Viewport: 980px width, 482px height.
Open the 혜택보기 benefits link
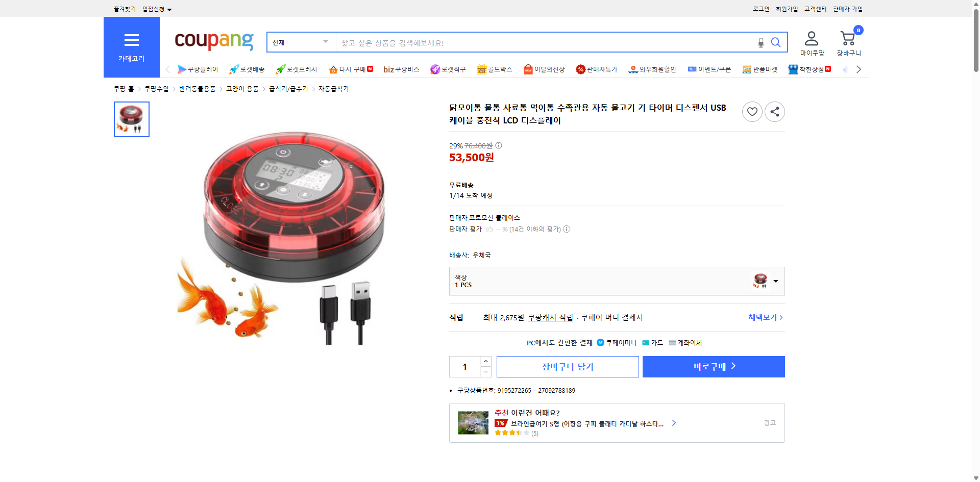764,317
